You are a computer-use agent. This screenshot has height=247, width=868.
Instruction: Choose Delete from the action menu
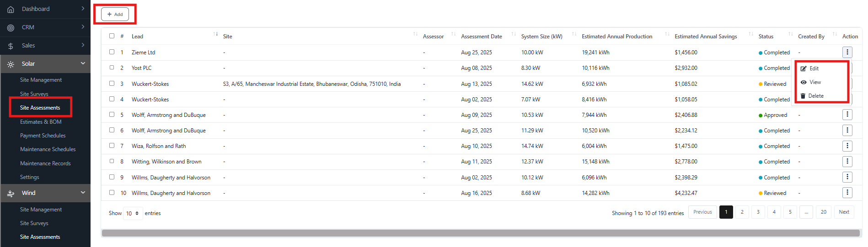coord(815,96)
